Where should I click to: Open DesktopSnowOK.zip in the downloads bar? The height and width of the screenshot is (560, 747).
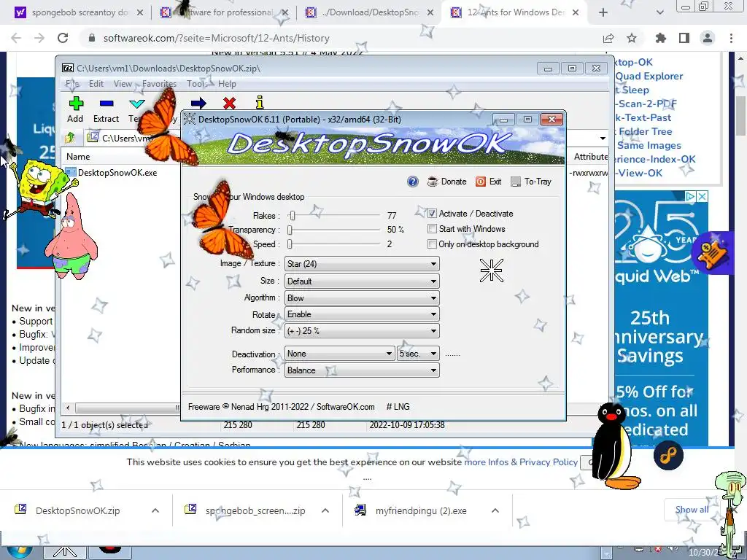coord(77,510)
